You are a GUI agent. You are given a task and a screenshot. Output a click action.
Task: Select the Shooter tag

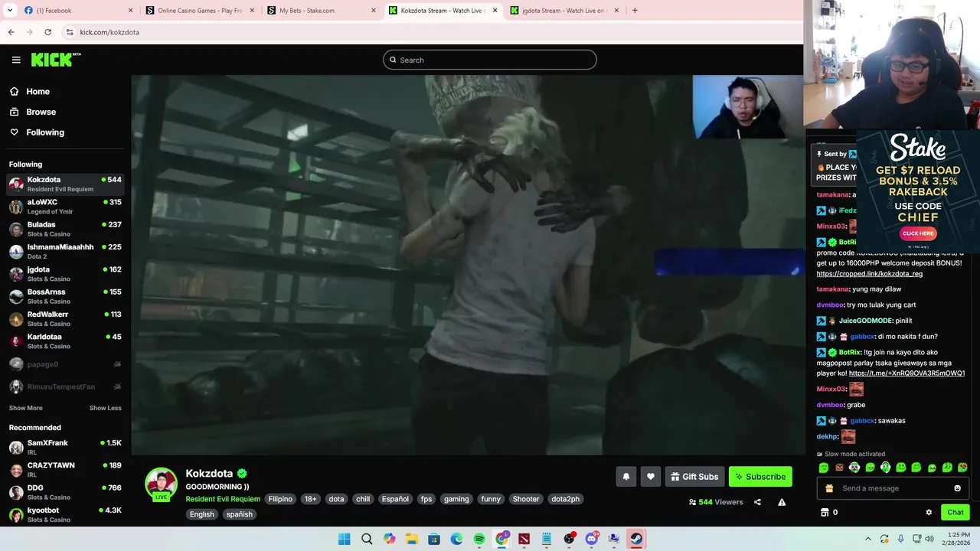coord(526,499)
